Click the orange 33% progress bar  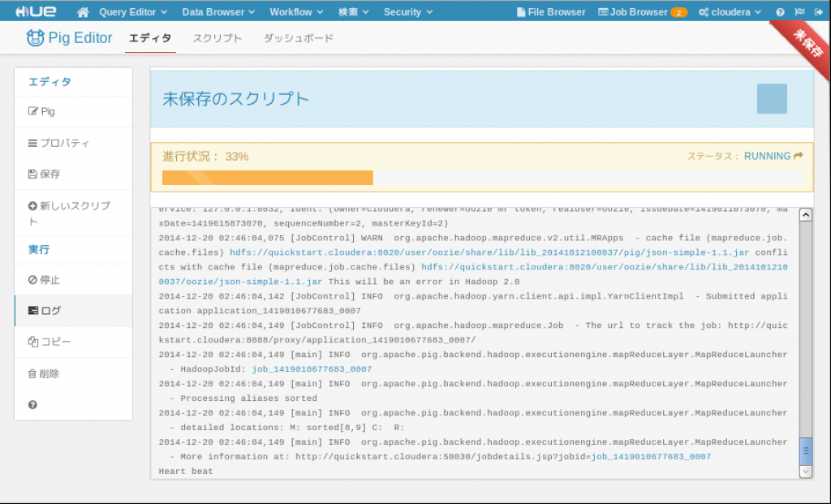268,178
